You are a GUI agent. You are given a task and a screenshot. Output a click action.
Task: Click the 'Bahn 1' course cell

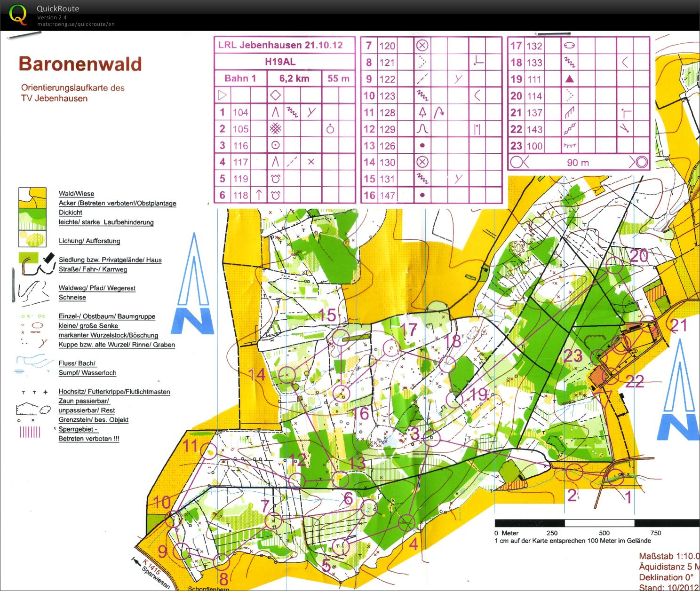click(240, 79)
